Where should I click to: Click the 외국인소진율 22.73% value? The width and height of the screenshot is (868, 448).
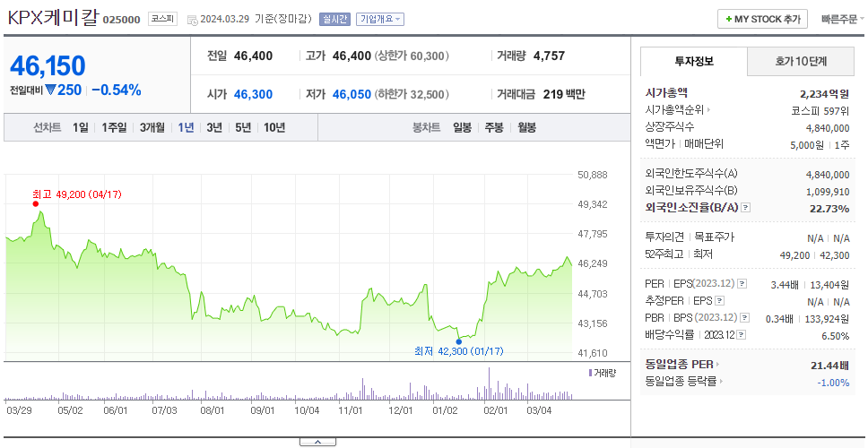tap(829, 208)
